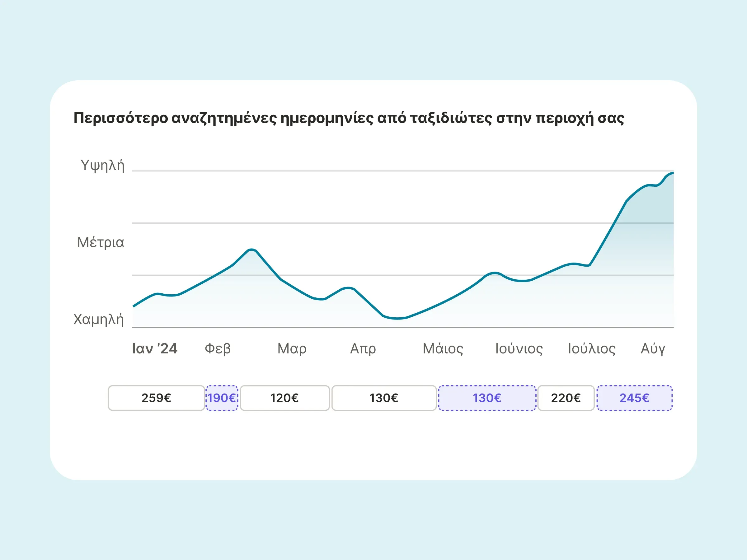The image size is (747, 560).
Task: Click the February peak on demand curve
Action: pyautogui.click(x=251, y=250)
